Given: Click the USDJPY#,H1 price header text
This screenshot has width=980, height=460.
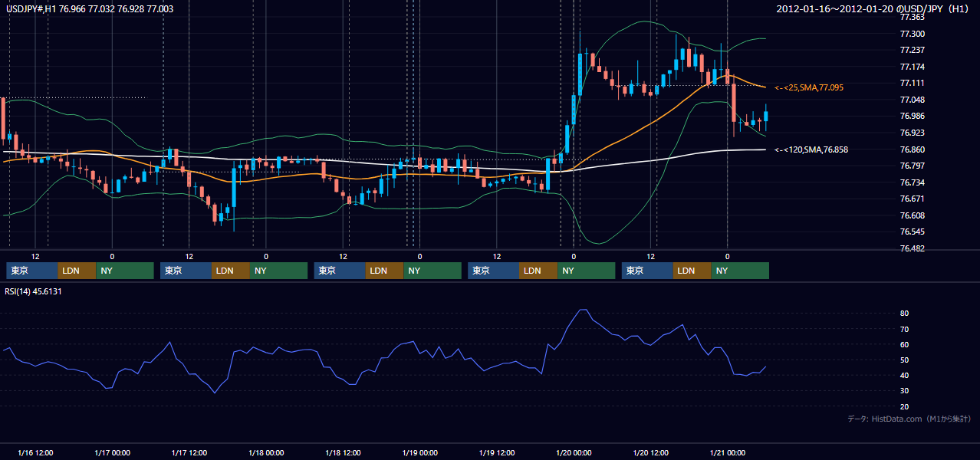Looking at the screenshot, I should click(88, 8).
